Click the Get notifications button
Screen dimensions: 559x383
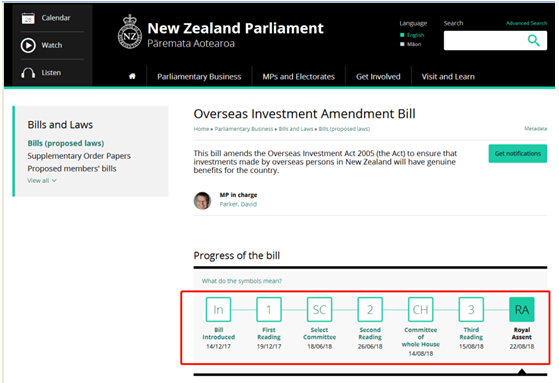[518, 154]
